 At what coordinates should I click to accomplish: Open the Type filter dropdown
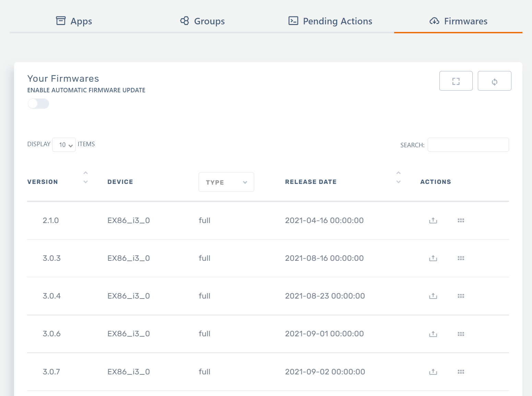pos(226,182)
